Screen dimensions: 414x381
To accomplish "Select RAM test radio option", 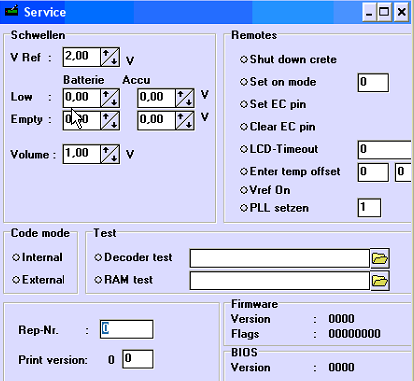I will pos(123,280).
